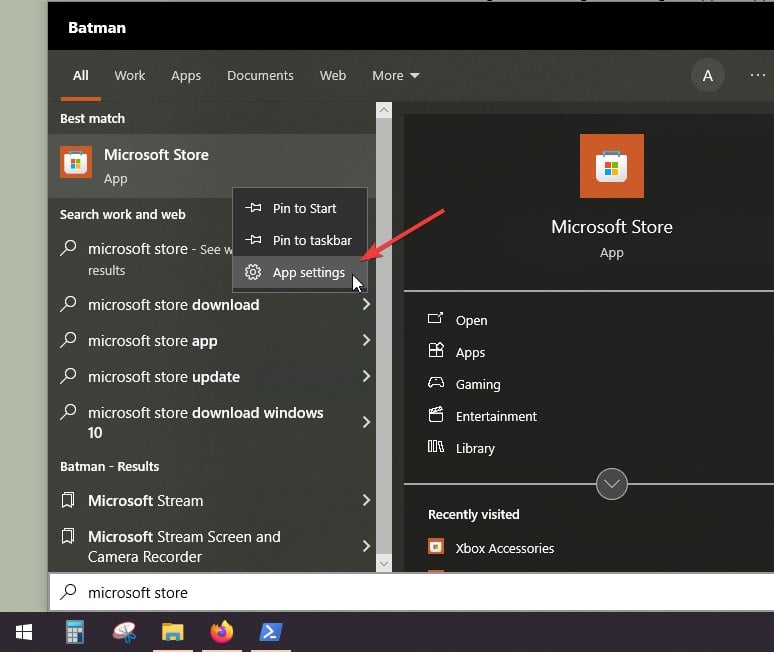Click the Library books icon
Viewport: 774px width, 652px height.
tap(435, 447)
